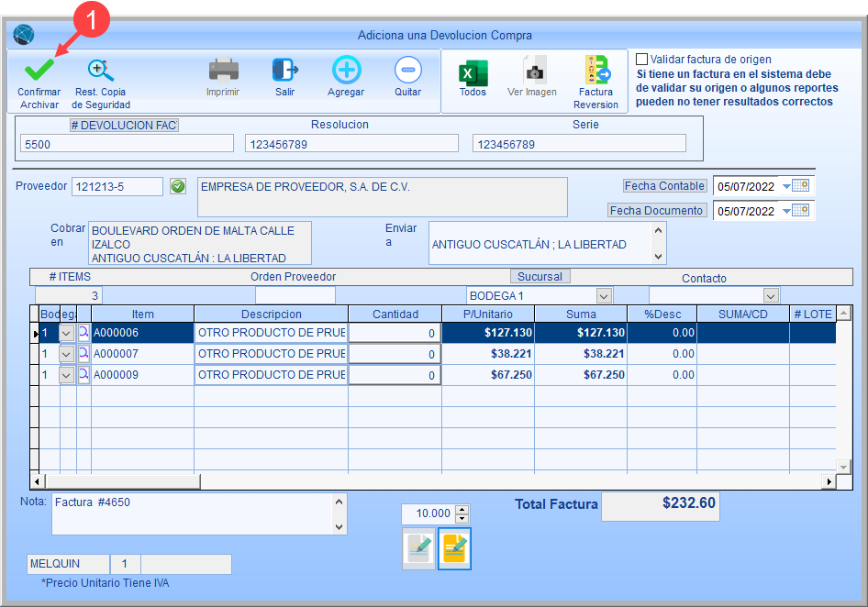
Task: Click the Orden Proveedor input field
Action: click(x=295, y=295)
